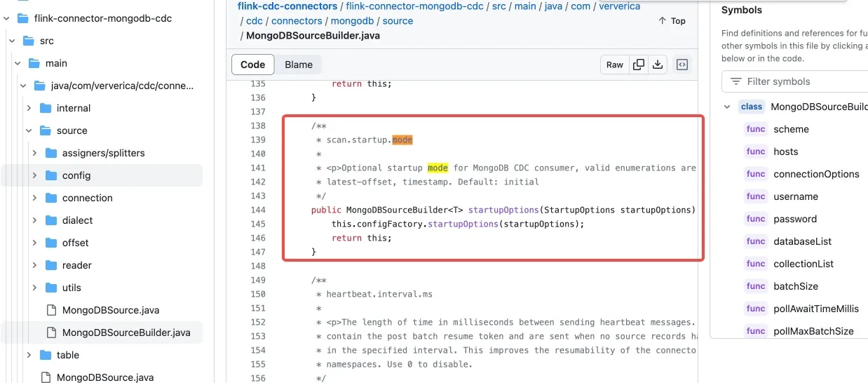The width and height of the screenshot is (868, 383).
Task: Select the Code tab
Action: click(x=253, y=65)
